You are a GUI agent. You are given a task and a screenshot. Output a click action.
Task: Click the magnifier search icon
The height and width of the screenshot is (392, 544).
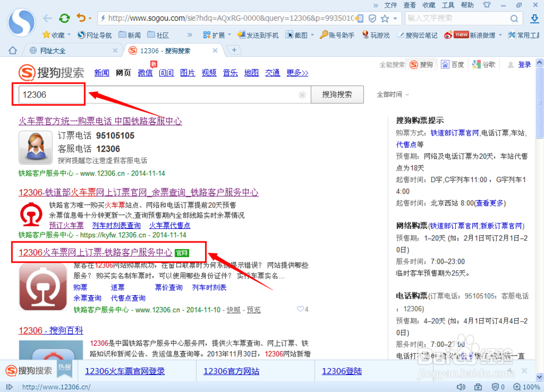(514, 18)
